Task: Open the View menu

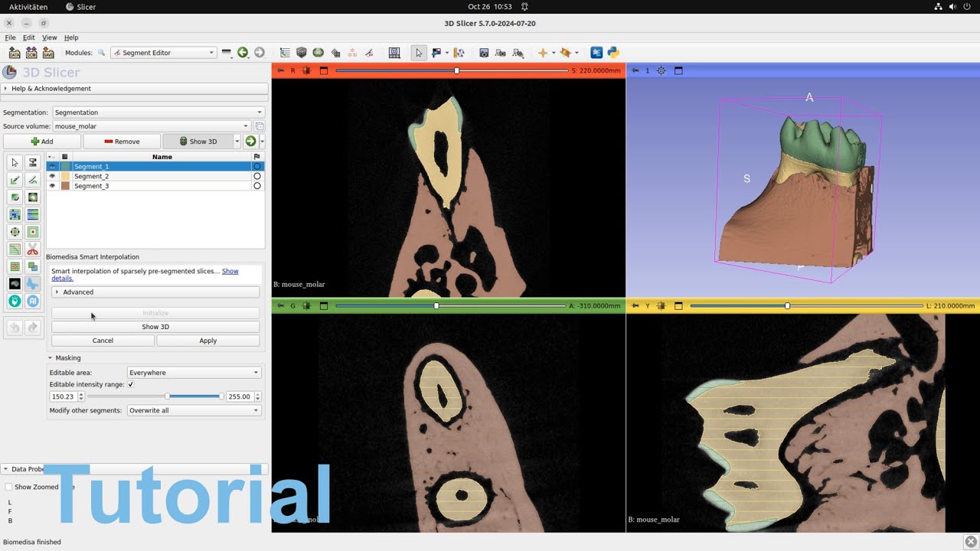Action: pyautogui.click(x=49, y=37)
